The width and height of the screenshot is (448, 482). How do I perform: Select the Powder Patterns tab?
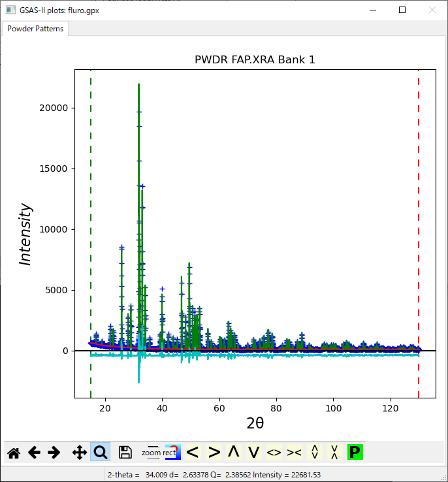point(35,29)
